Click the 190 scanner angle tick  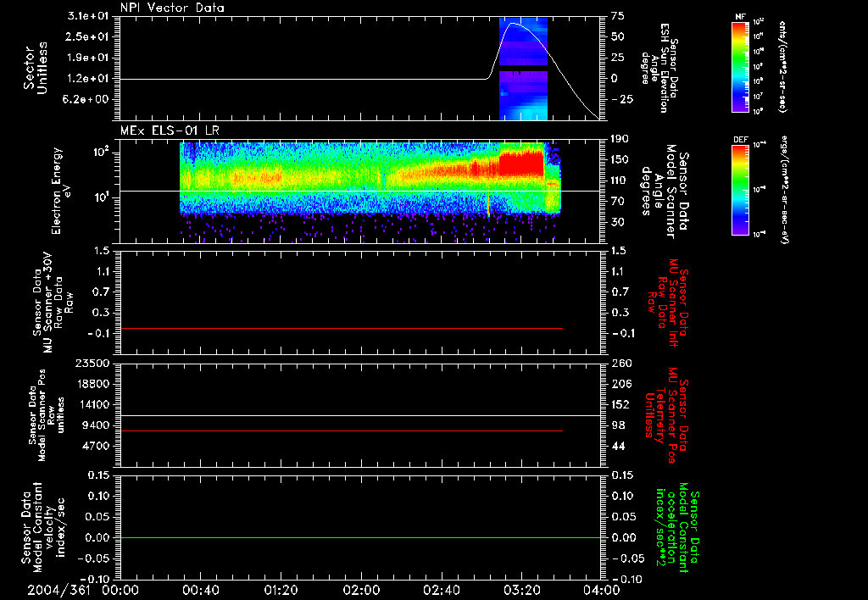tap(620, 139)
